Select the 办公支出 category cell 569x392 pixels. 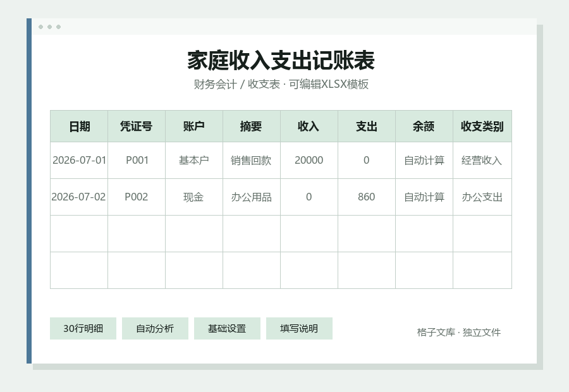click(482, 197)
